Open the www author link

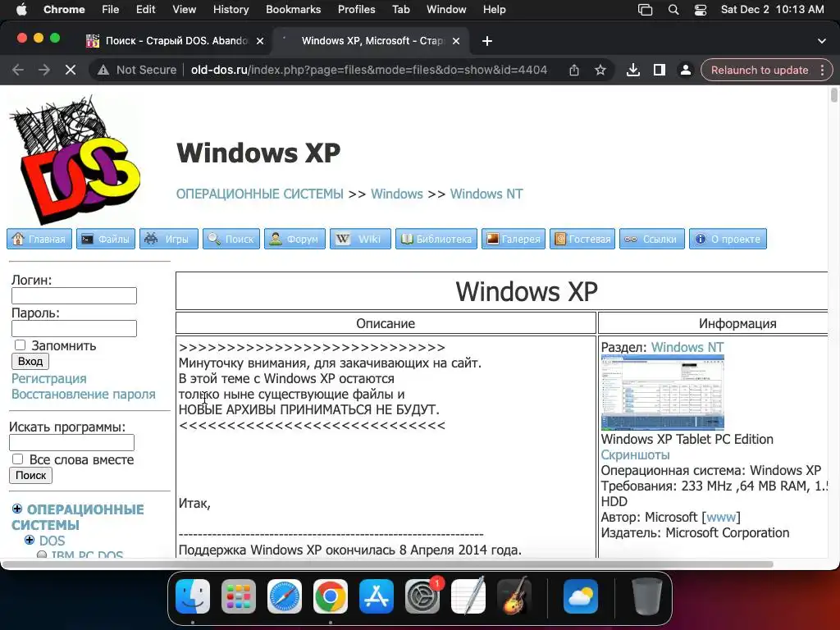click(x=721, y=517)
